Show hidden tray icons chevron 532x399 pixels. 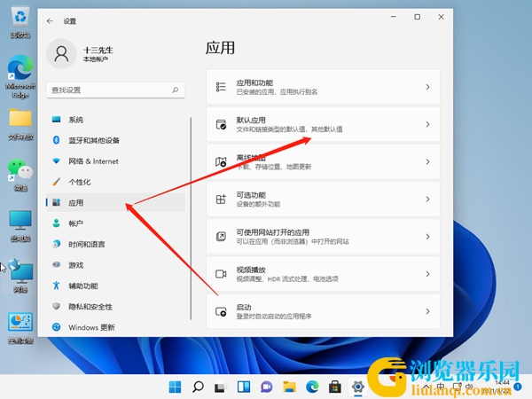coord(426,387)
